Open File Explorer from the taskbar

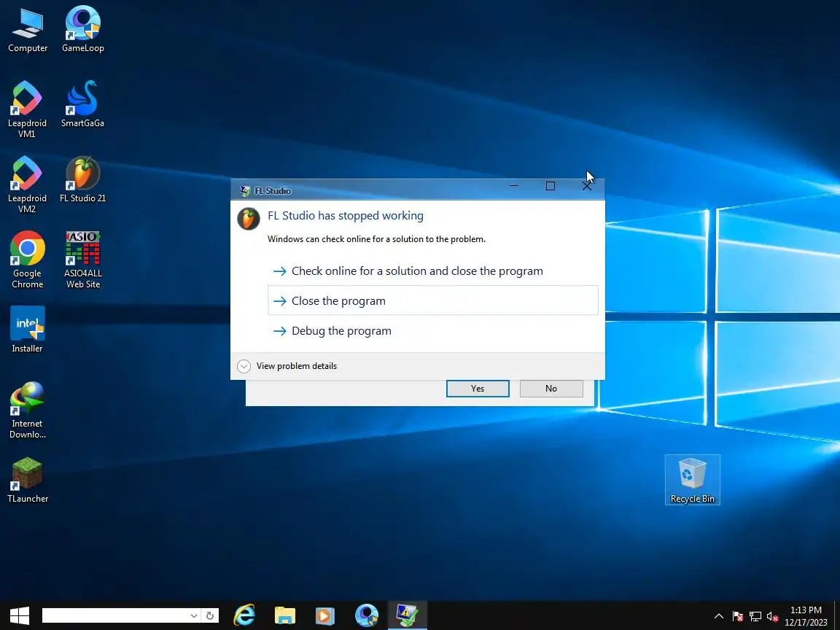(285, 615)
